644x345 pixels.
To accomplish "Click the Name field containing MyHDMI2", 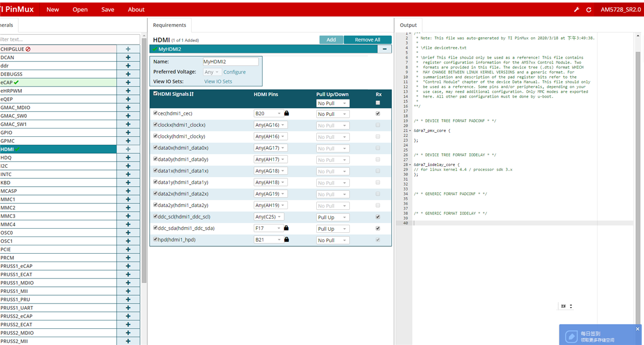I will coord(230,61).
